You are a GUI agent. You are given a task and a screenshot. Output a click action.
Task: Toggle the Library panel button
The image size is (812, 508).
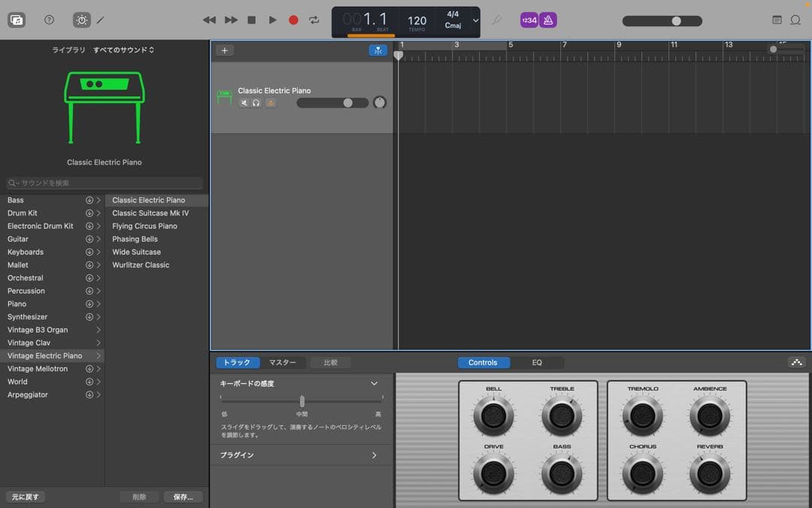pyautogui.click(x=17, y=20)
